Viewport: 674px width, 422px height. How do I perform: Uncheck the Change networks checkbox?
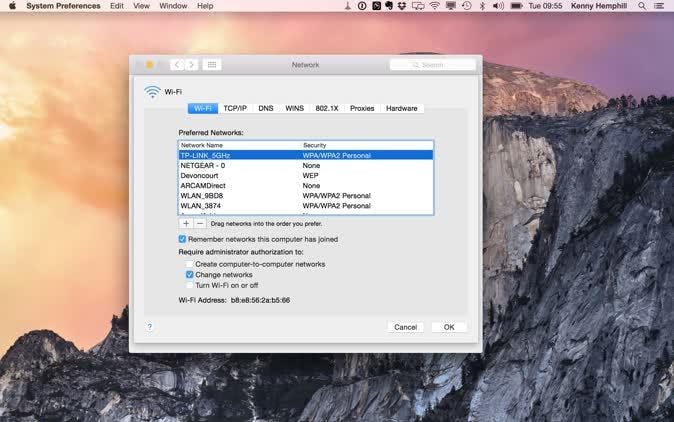coord(189,275)
